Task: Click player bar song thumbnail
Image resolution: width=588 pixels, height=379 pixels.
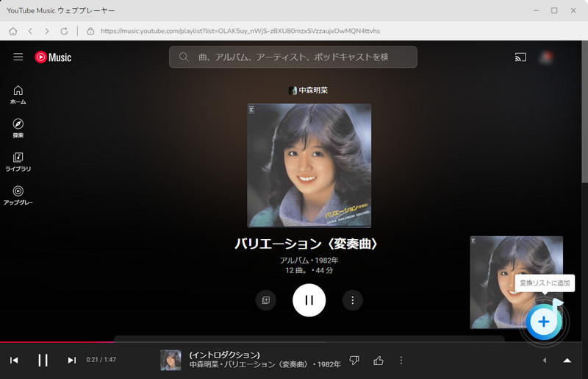Action: pyautogui.click(x=171, y=360)
